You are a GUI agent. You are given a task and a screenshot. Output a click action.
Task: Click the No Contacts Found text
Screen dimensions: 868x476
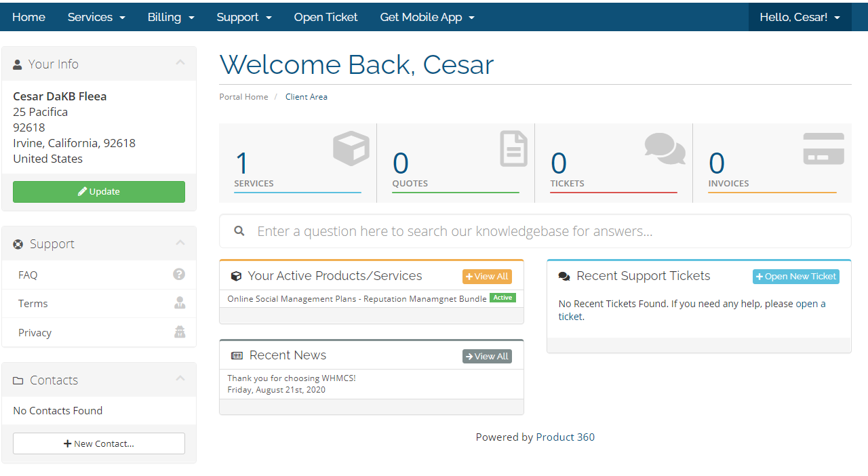click(x=58, y=411)
